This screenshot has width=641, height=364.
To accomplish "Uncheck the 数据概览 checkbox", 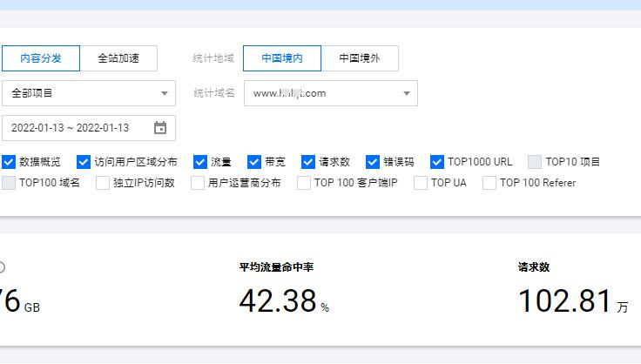I will coord(9,162).
